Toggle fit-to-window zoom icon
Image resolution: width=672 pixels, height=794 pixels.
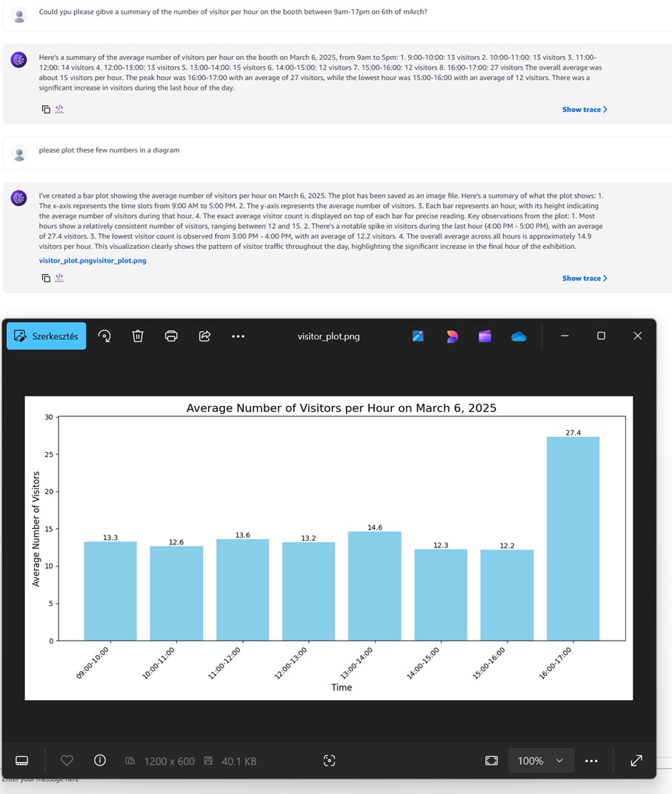pyautogui.click(x=491, y=761)
